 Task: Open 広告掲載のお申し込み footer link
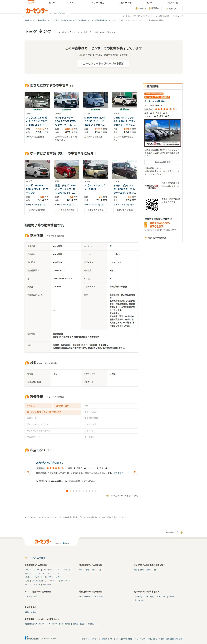(x=174, y=639)
